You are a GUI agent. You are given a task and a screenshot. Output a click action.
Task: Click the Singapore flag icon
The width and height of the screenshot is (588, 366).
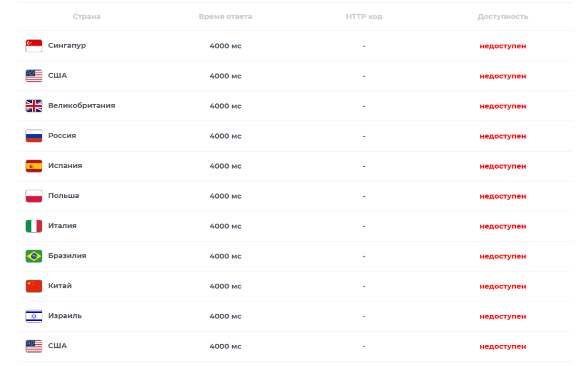tap(34, 46)
